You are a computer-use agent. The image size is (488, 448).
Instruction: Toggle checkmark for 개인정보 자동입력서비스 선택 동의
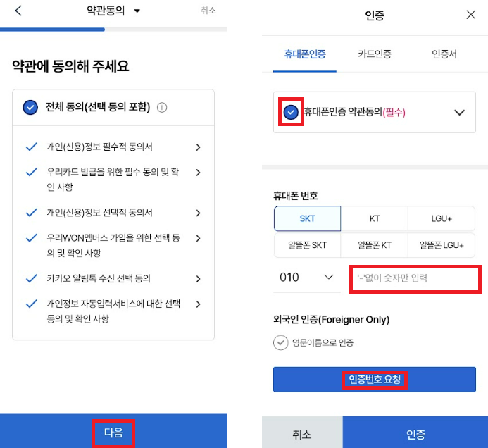click(x=32, y=304)
